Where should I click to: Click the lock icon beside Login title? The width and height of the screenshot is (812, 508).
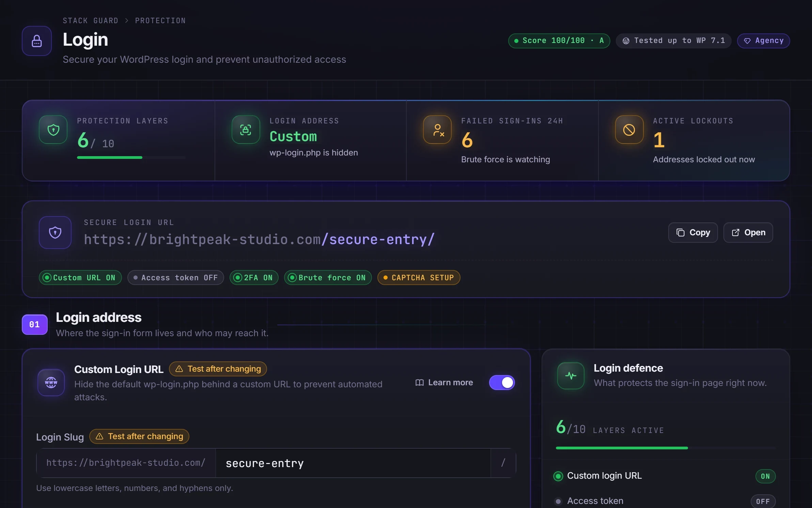pos(37,41)
